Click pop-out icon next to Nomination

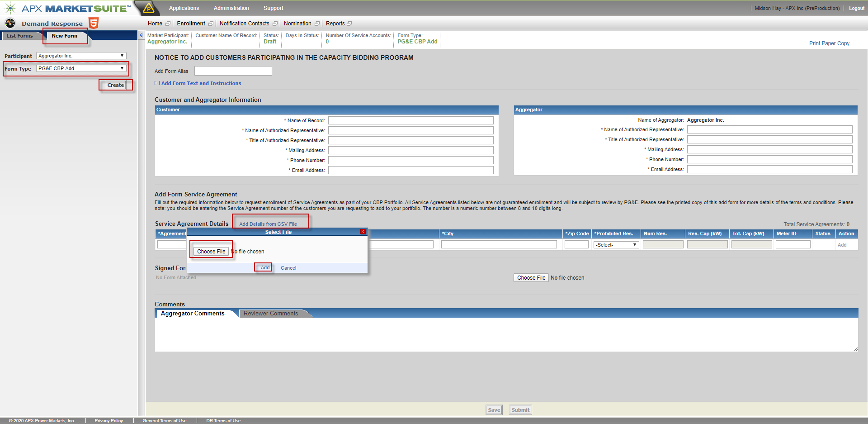[317, 24]
